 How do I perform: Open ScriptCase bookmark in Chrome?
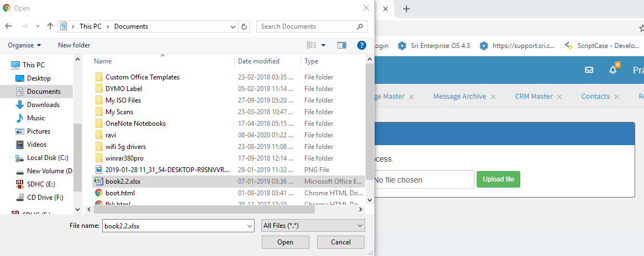tap(602, 46)
